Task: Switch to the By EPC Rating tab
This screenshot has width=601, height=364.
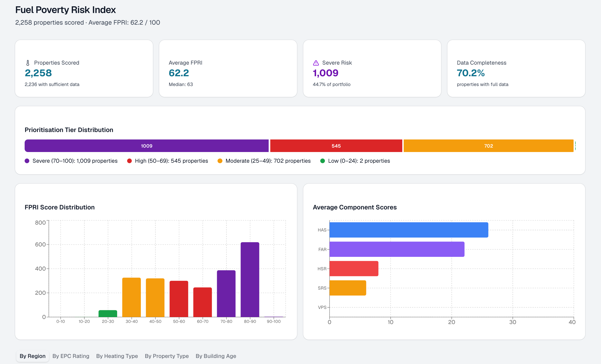Action: point(71,356)
